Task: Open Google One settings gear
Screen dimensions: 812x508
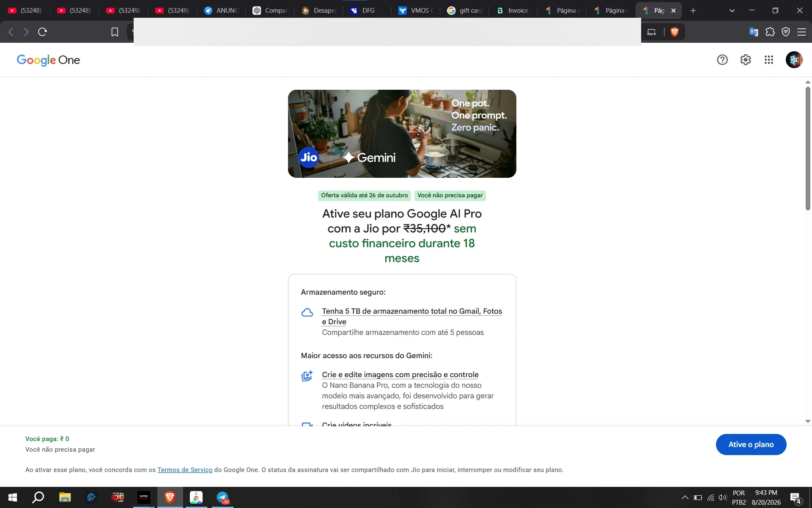Action: 746,60
